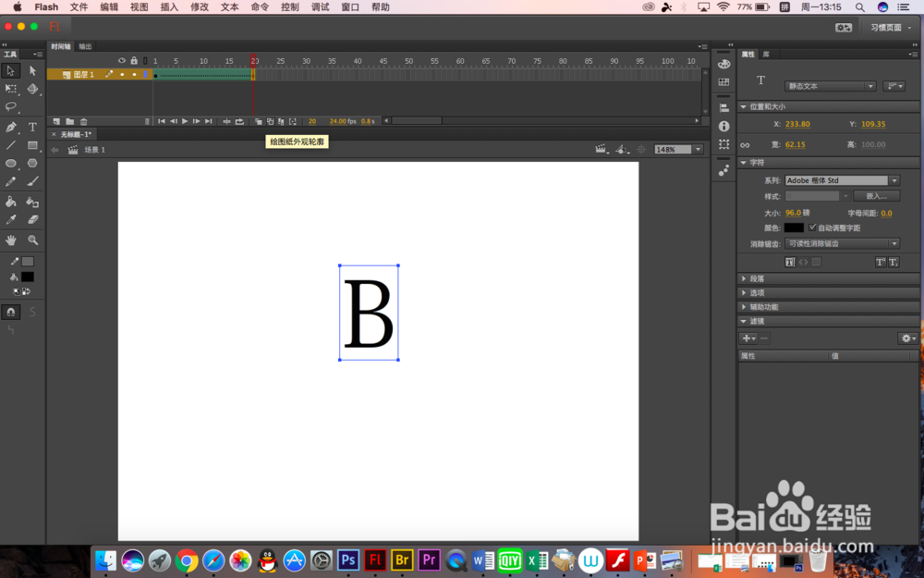The image size is (924, 578).
Task: Open the 插入 menu
Action: (x=169, y=7)
